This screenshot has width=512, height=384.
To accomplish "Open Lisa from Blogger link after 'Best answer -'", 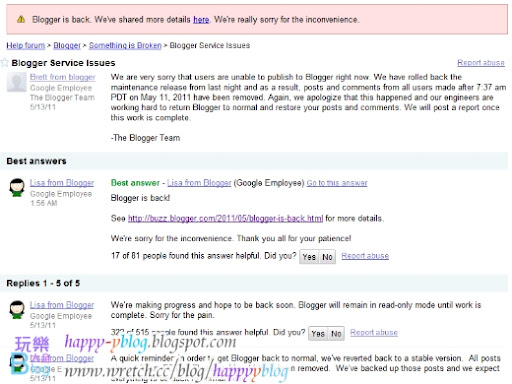I will click(199, 183).
